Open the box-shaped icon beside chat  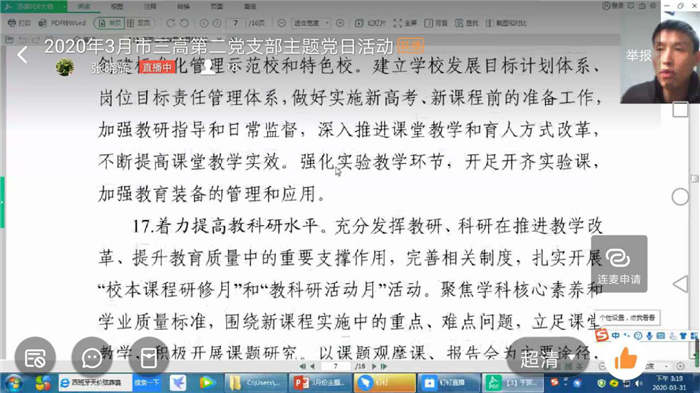point(148,358)
